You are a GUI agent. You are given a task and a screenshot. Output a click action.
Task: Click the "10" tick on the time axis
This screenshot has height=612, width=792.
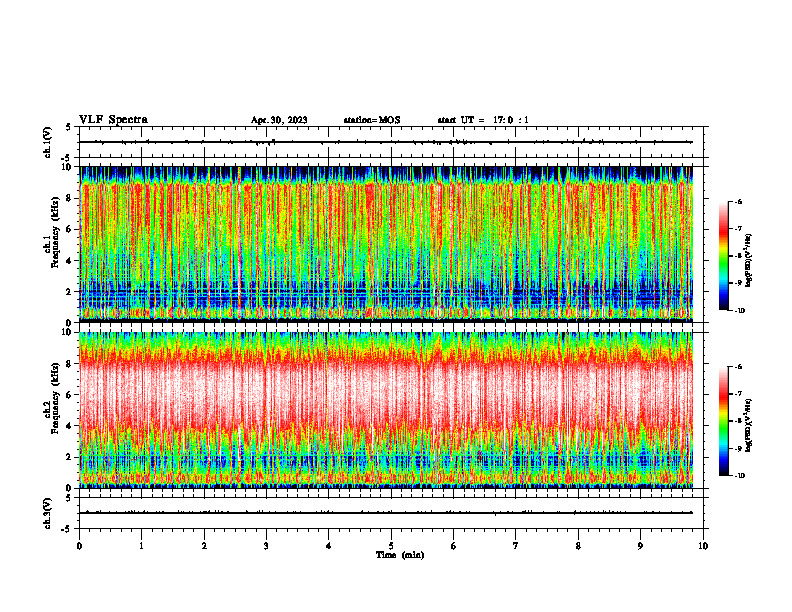click(703, 546)
